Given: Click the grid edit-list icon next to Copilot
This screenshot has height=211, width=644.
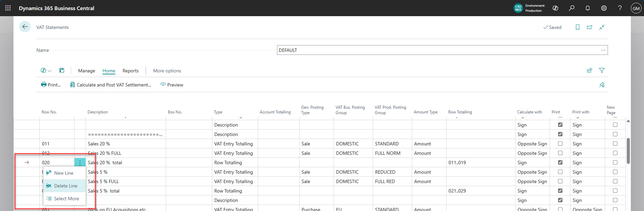Looking at the screenshot, I should (62, 71).
